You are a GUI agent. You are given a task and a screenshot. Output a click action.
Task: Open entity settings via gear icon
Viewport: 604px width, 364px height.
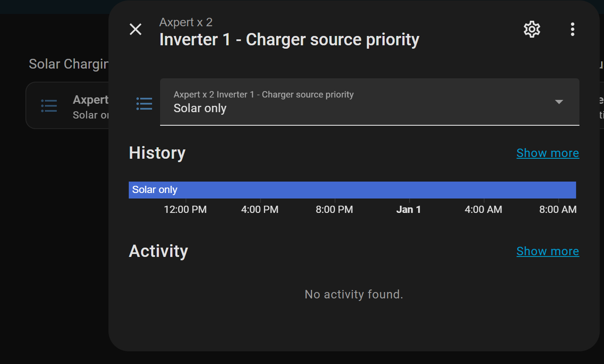pos(532,29)
